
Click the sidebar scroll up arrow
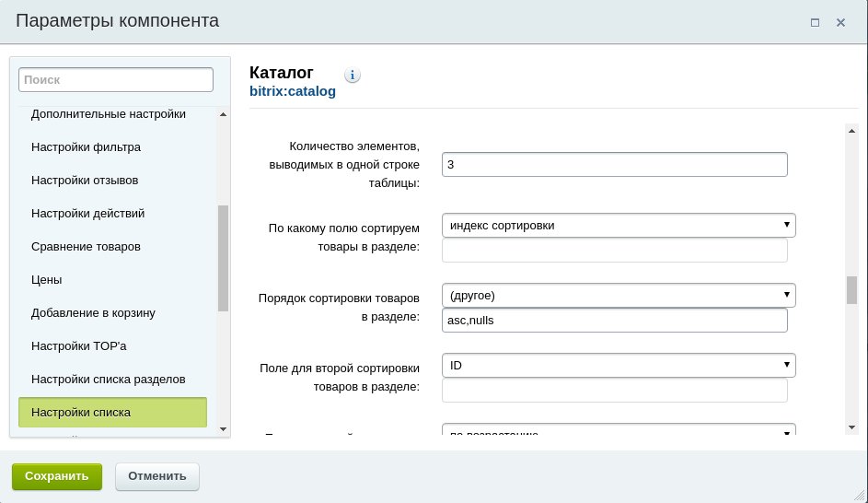(223, 114)
